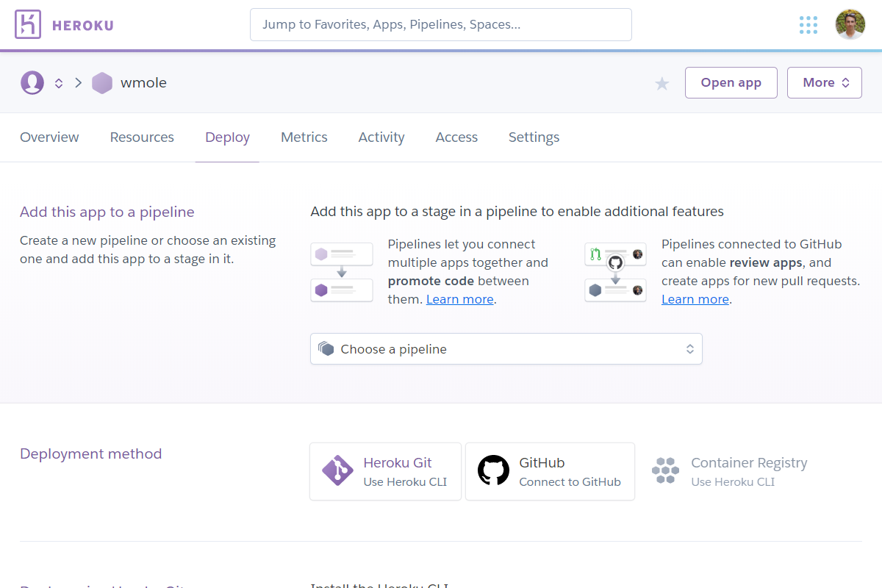This screenshot has width=882, height=588.
Task: Click the Deployment method heading
Action: pyautogui.click(x=91, y=454)
